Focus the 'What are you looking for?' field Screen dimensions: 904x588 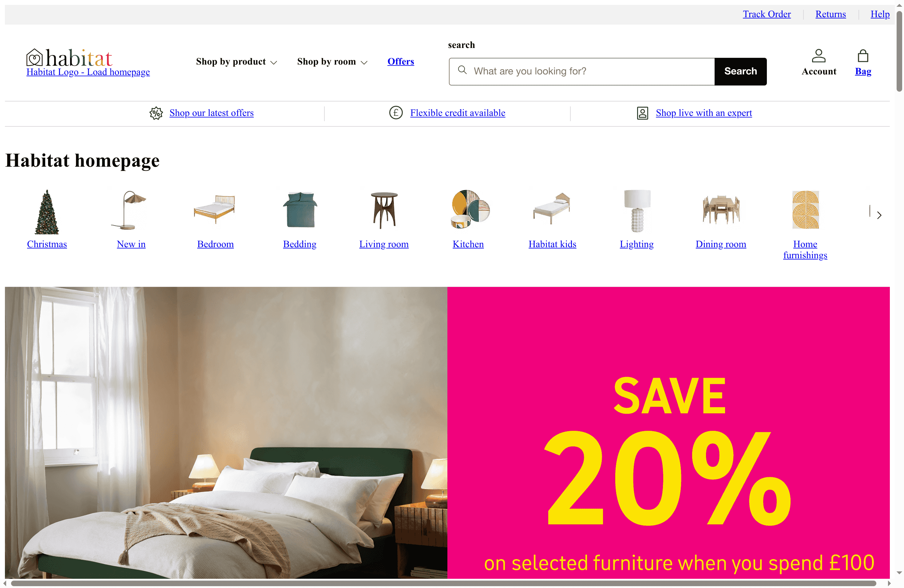tap(581, 71)
